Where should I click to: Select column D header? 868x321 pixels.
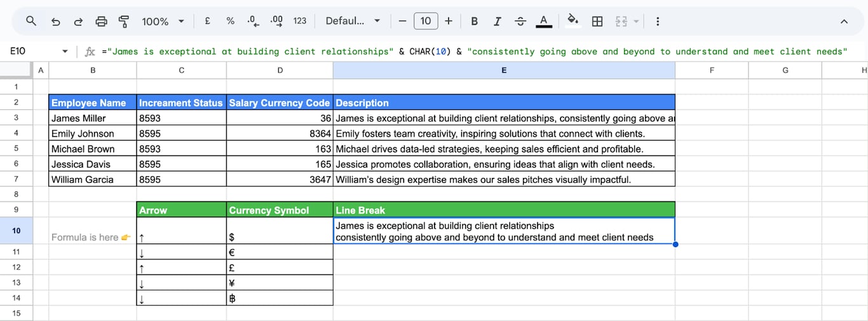pos(280,70)
